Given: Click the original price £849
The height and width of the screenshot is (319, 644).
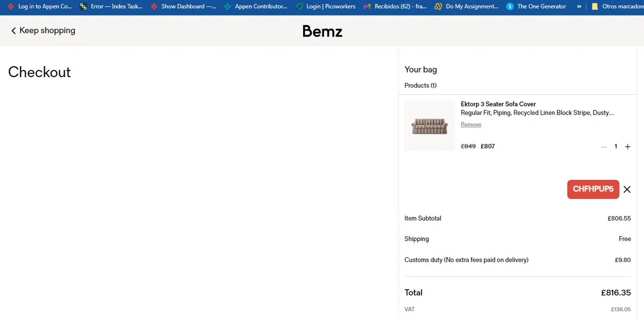Looking at the screenshot, I should [468, 146].
